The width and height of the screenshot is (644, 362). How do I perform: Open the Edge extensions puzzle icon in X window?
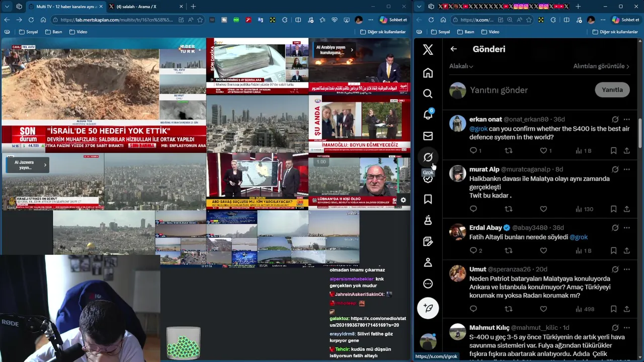(553, 20)
